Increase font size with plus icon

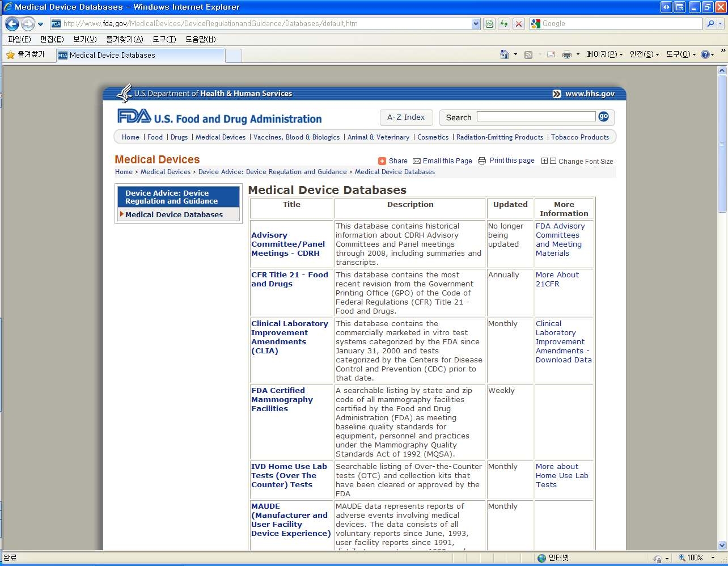(x=545, y=161)
